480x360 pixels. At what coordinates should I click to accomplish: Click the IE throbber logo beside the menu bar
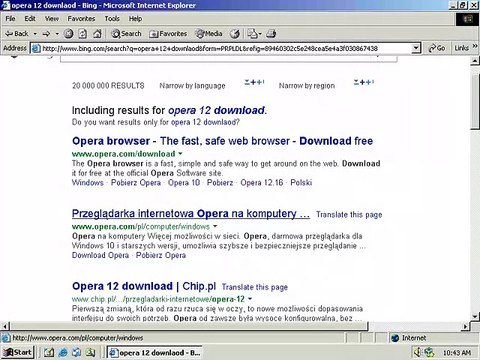click(x=468, y=19)
